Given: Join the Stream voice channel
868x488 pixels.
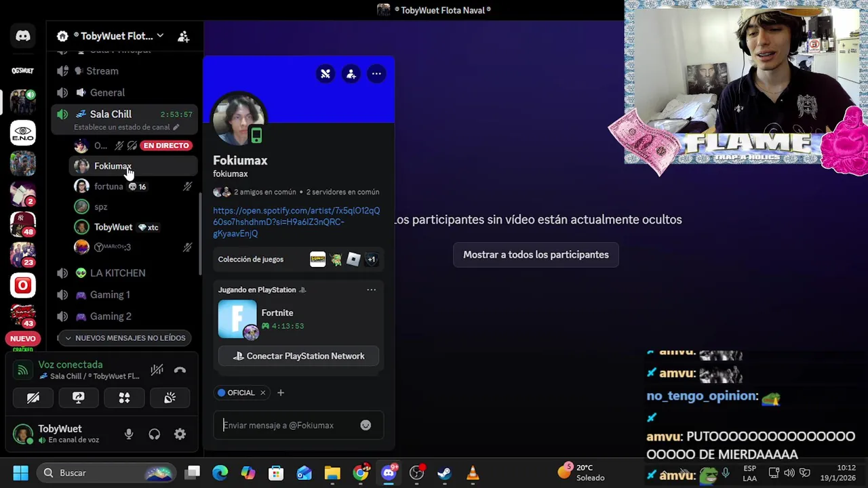Looking at the screenshot, I should (x=125, y=70).
